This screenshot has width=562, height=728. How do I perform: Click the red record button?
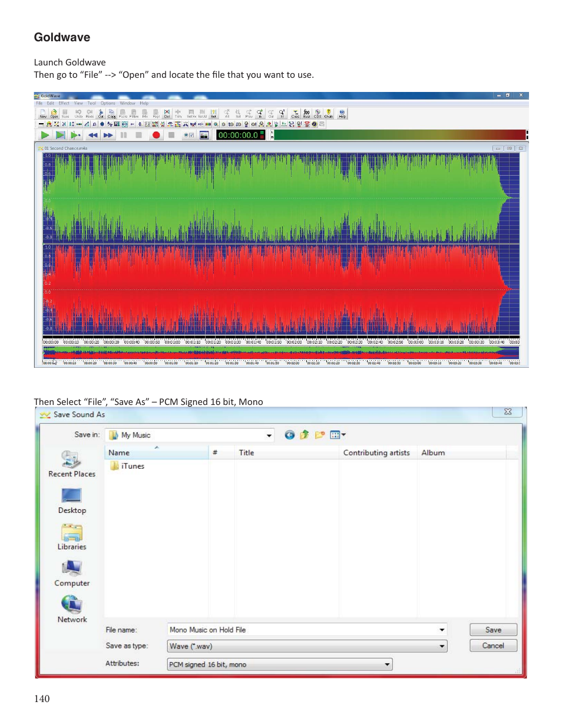[156, 135]
